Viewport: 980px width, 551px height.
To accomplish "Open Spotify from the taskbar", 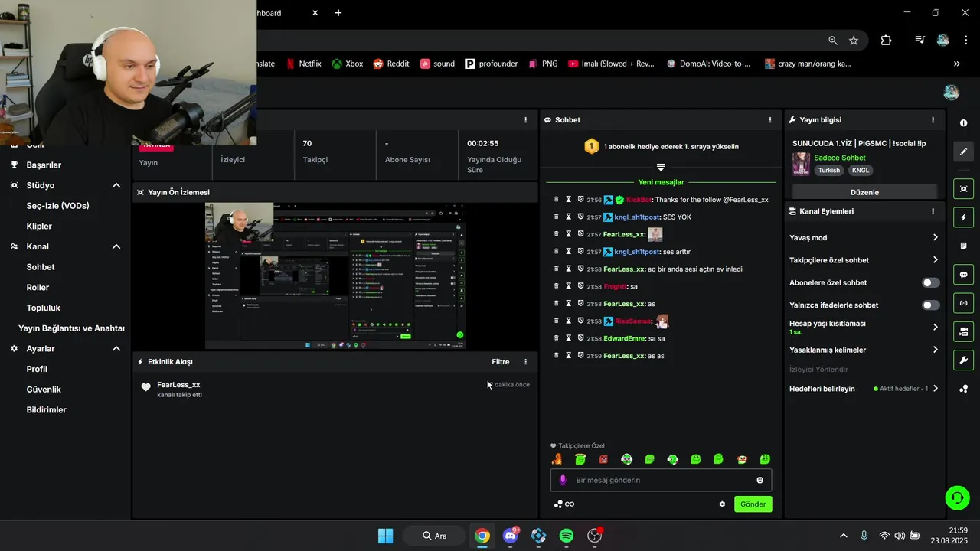I will pyautogui.click(x=567, y=536).
